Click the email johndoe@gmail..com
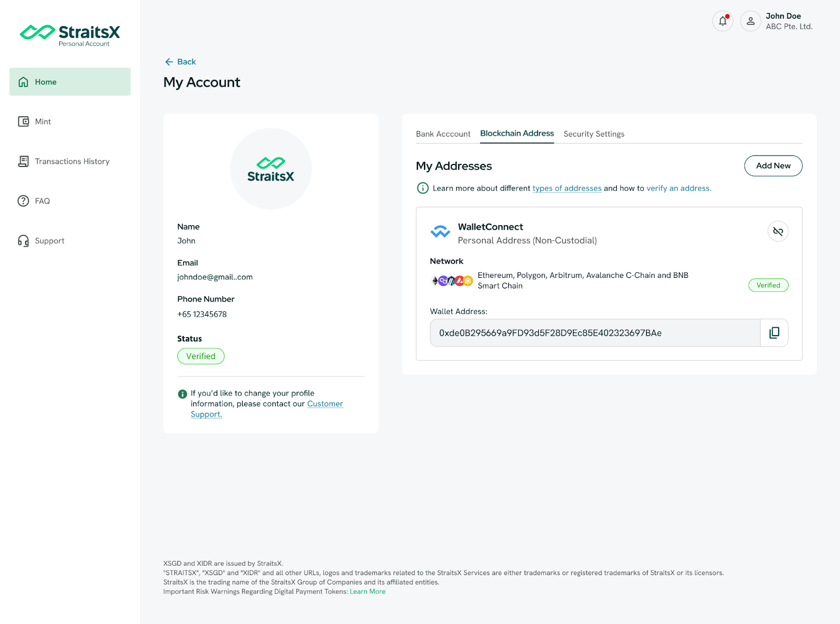840x624 pixels. 215,277
